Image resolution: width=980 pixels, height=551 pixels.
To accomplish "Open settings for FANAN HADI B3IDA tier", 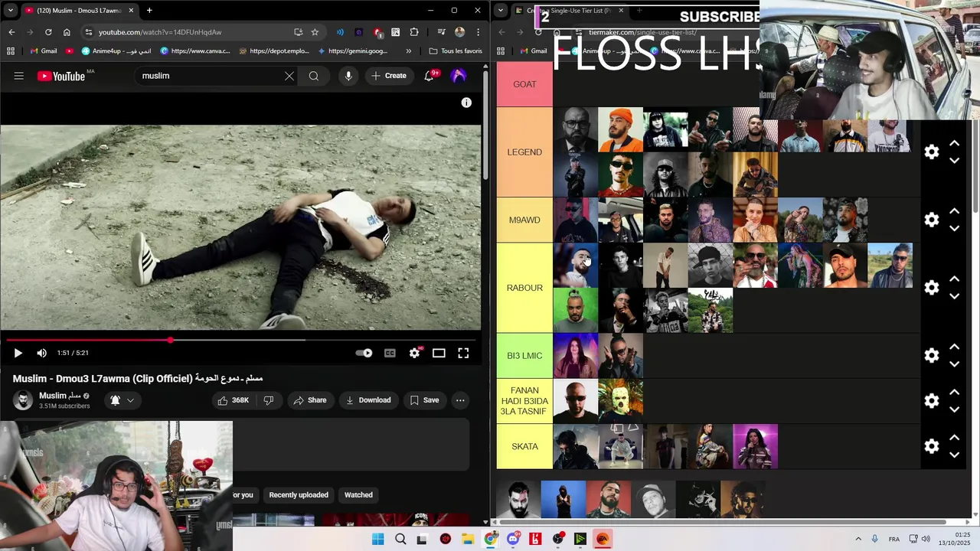I will [x=932, y=401].
